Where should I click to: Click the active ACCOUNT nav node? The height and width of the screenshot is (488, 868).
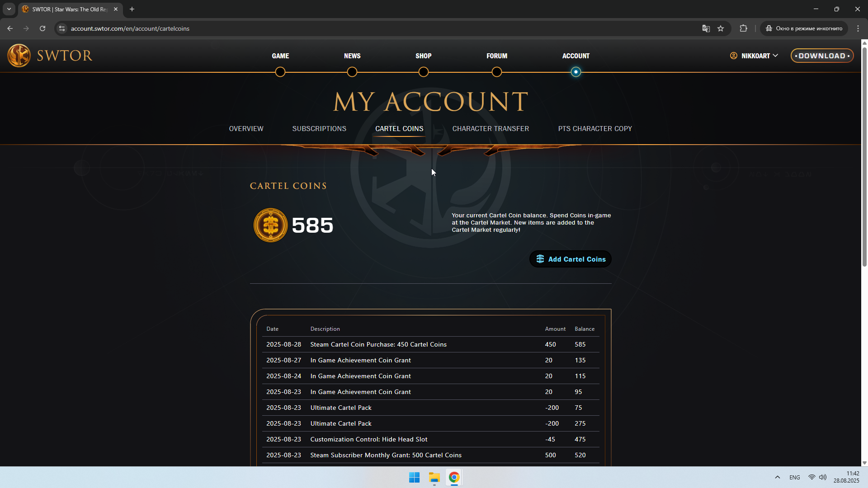coord(576,72)
